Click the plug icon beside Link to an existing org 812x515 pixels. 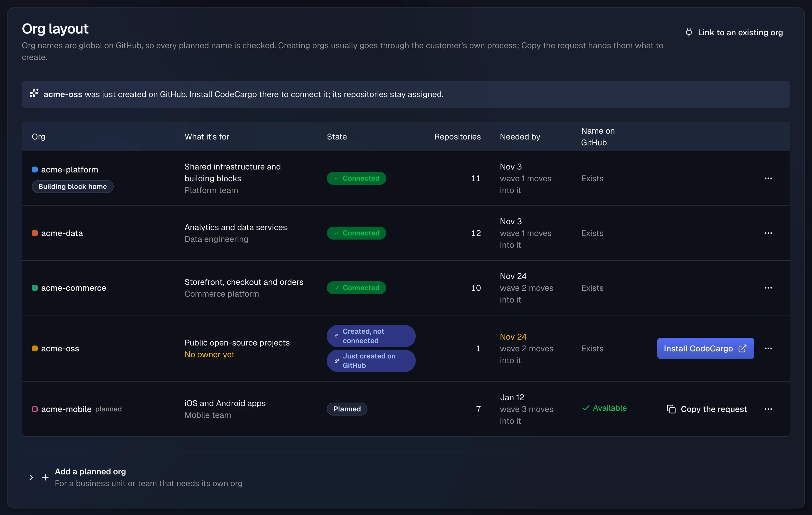(x=689, y=32)
